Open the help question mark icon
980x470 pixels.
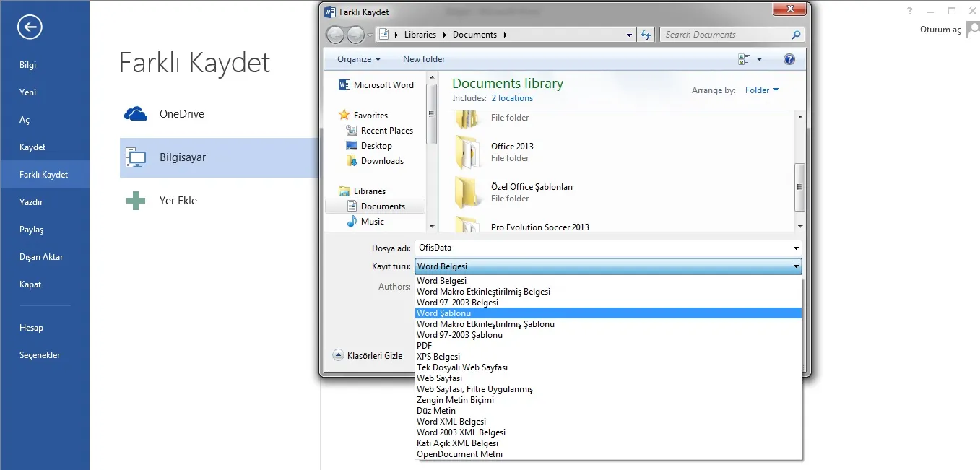click(x=789, y=59)
